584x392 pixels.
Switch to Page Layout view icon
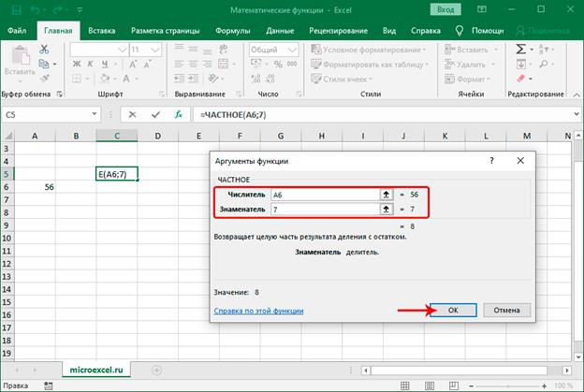(x=430, y=385)
